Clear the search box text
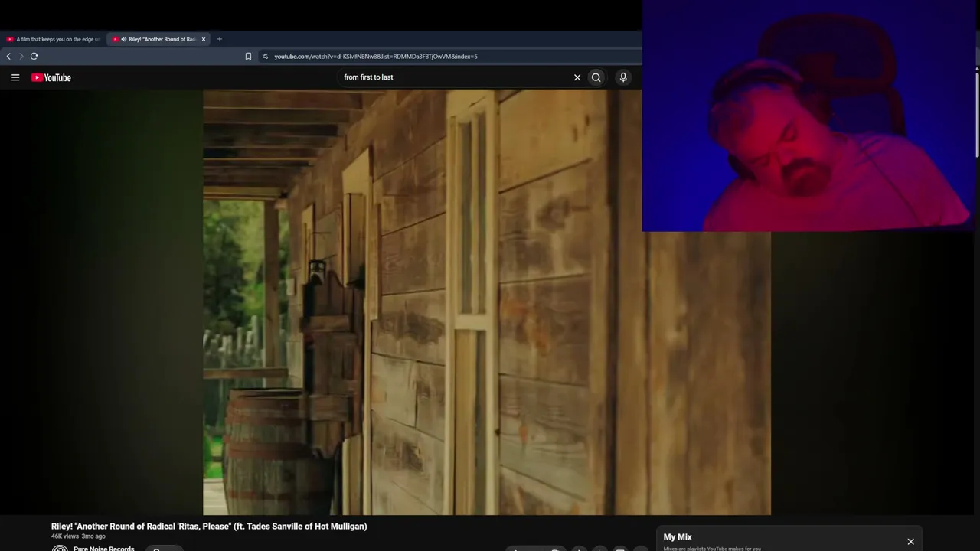The image size is (980, 551). [577, 77]
